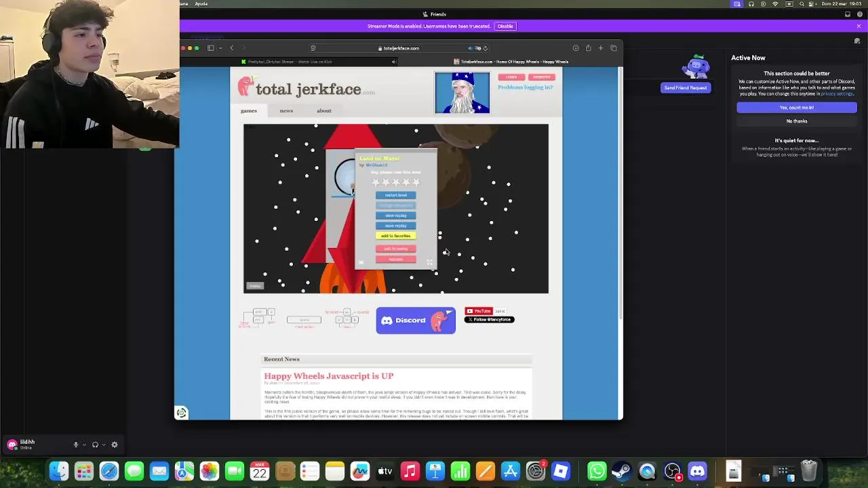
Task: Launch FaceTime from the Dock
Action: tap(235, 471)
